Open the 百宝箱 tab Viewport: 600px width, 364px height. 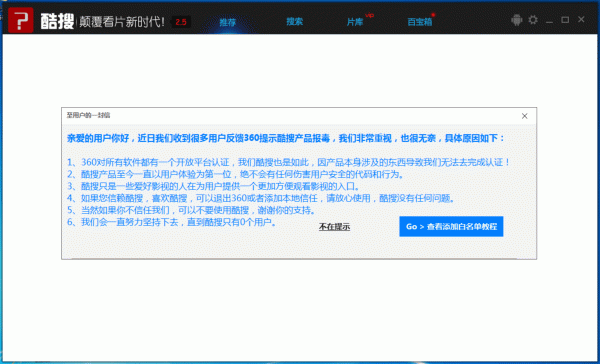[x=420, y=22]
